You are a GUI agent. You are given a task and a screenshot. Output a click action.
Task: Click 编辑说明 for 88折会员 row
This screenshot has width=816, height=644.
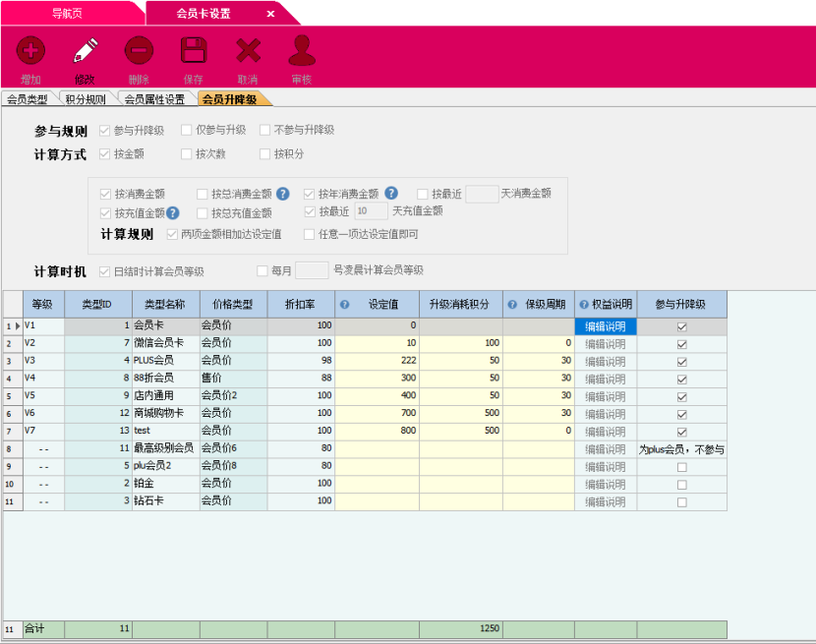(606, 380)
